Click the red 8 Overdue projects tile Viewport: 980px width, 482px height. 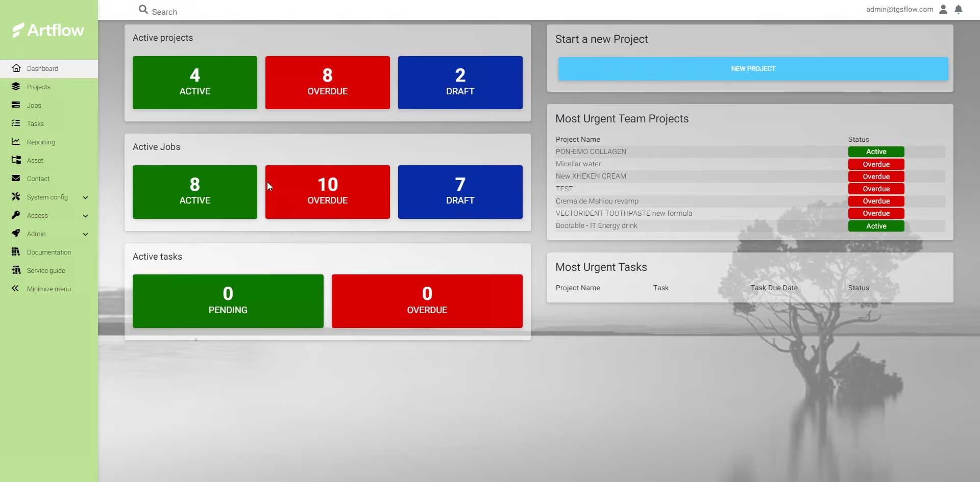pyautogui.click(x=327, y=83)
